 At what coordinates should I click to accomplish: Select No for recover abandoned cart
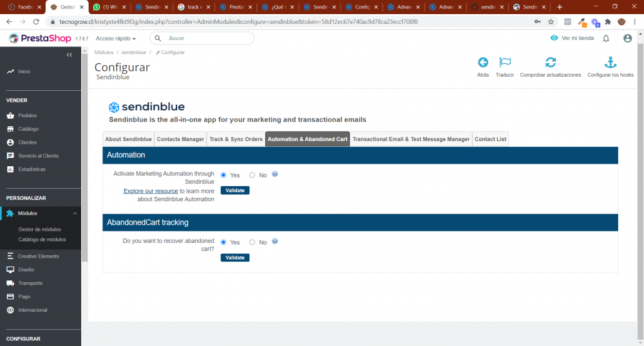click(x=252, y=242)
